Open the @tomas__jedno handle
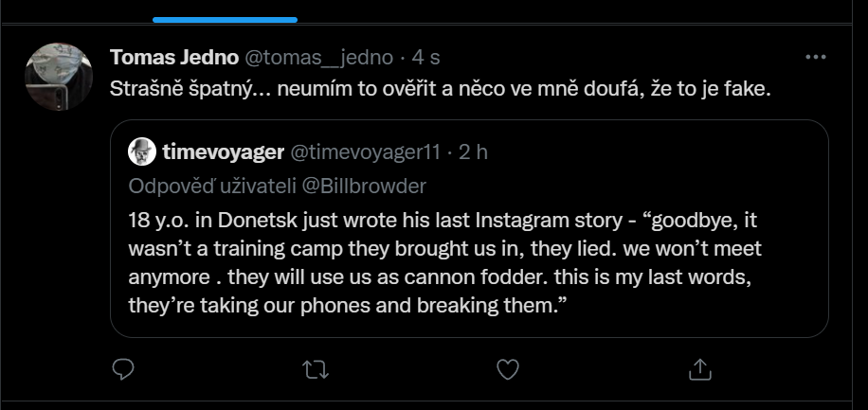The width and height of the screenshot is (868, 410). click(x=318, y=57)
